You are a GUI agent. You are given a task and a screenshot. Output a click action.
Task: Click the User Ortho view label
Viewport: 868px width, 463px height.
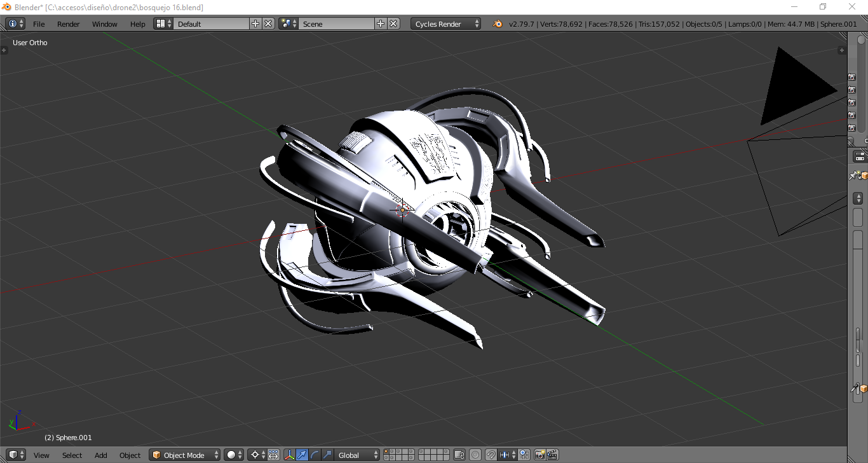[x=31, y=43]
